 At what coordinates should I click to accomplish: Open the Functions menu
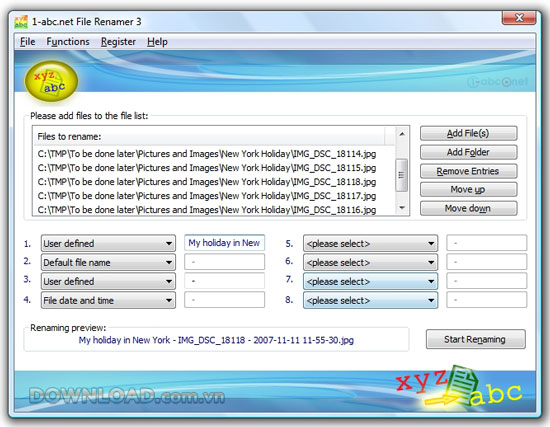(x=68, y=42)
